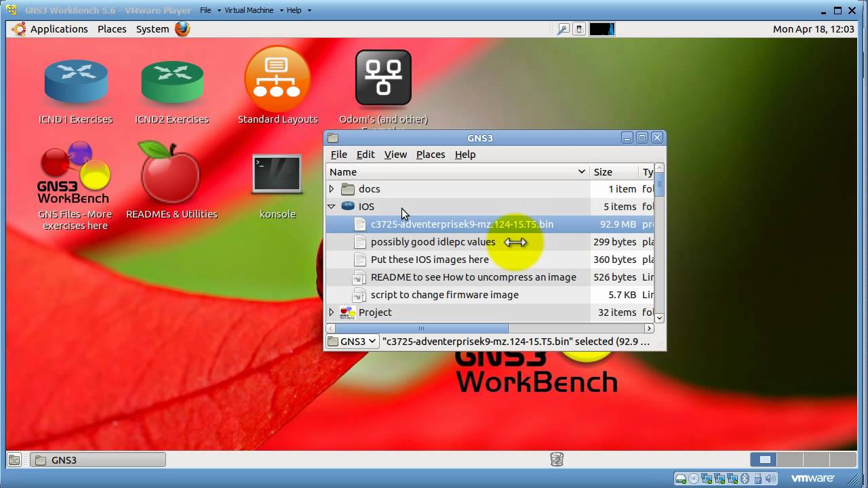Click the status bar selection text
This screenshot has width=868, height=488.
pos(516,342)
